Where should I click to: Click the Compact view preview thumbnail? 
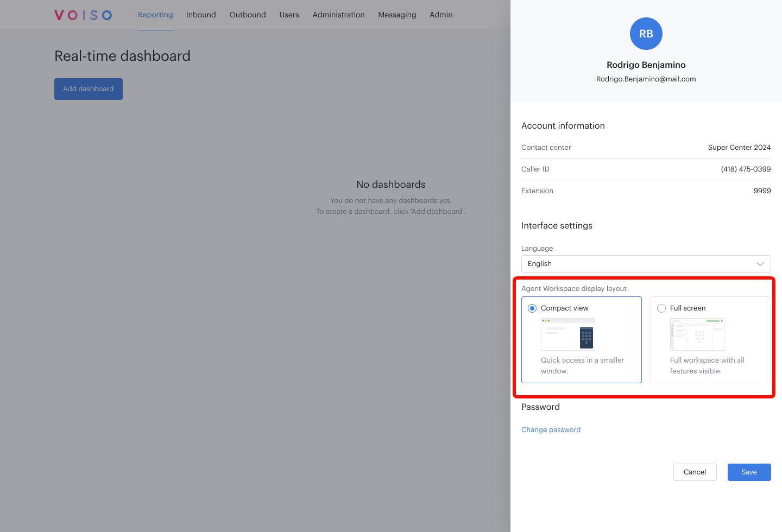[x=568, y=334]
